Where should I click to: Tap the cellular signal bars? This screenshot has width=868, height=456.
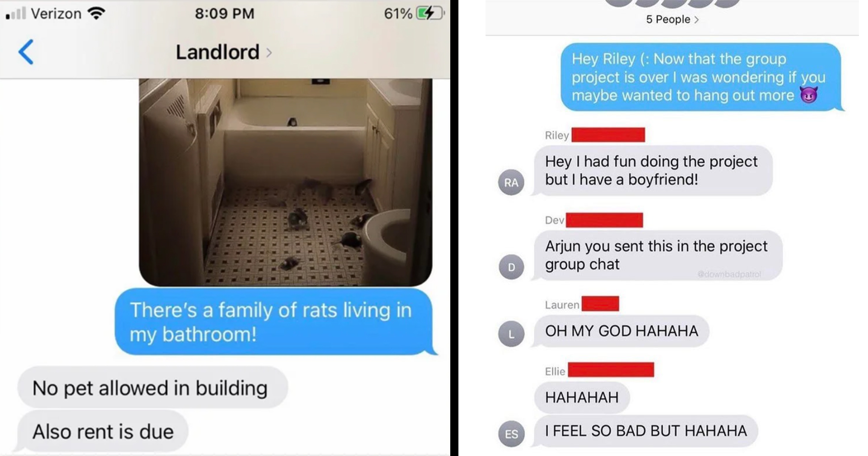coord(16,13)
